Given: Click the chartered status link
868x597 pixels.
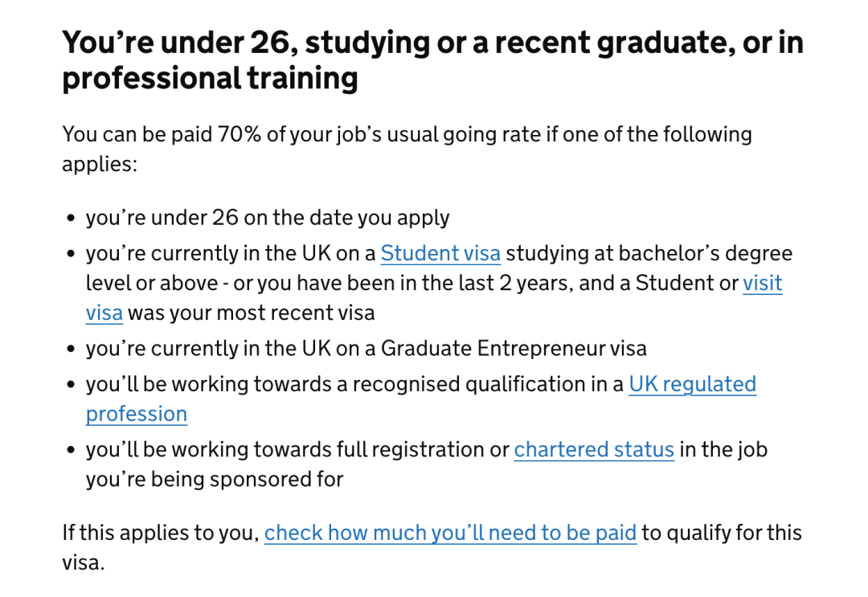Looking at the screenshot, I should [x=594, y=449].
